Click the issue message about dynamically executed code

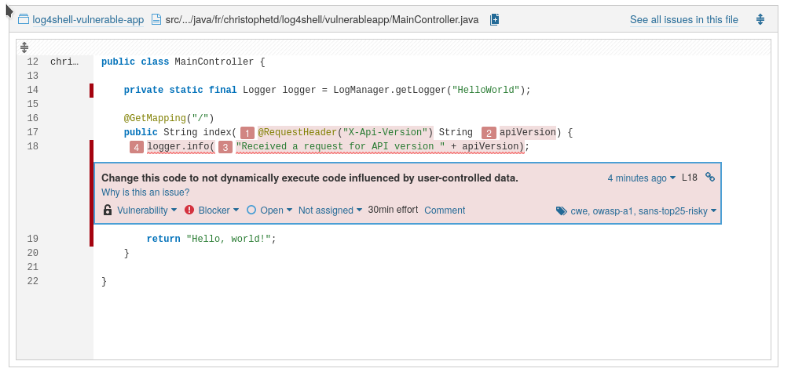(310, 178)
